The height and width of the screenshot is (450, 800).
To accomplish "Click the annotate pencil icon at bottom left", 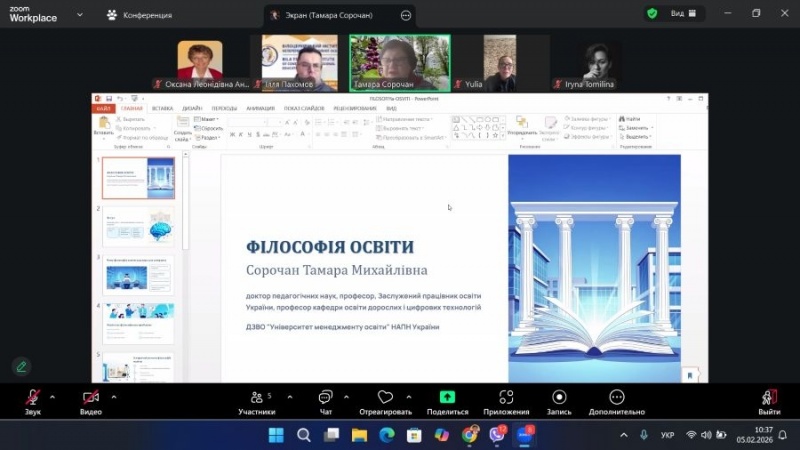I will tap(20, 367).
